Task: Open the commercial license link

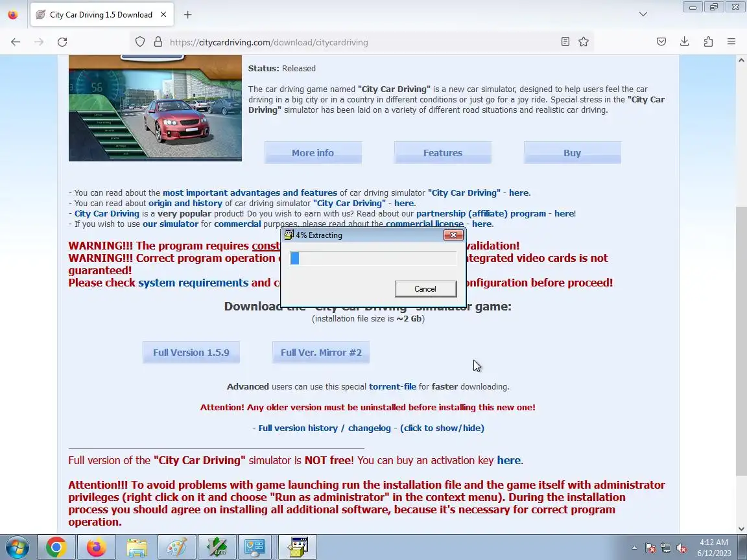Action: 425,224
